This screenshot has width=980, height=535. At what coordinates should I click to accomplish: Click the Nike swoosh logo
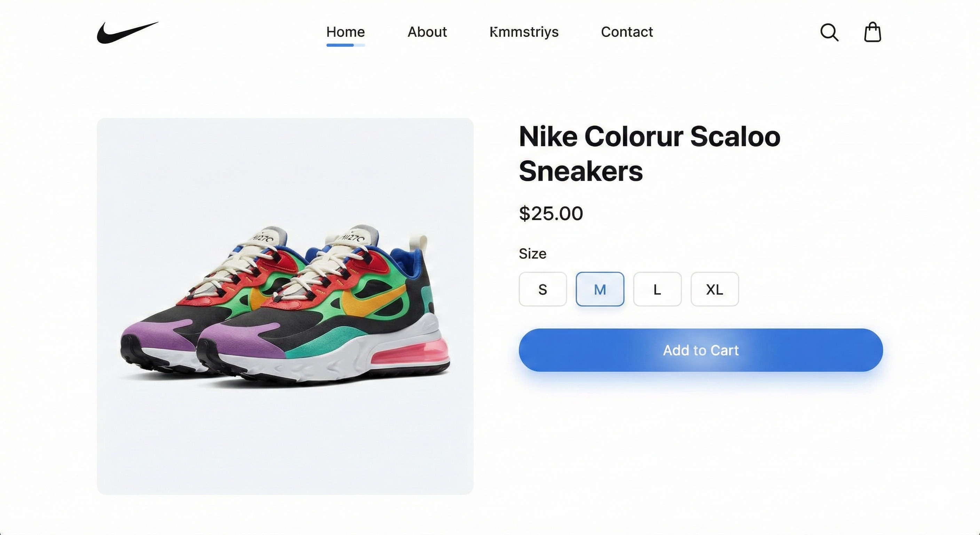click(127, 32)
